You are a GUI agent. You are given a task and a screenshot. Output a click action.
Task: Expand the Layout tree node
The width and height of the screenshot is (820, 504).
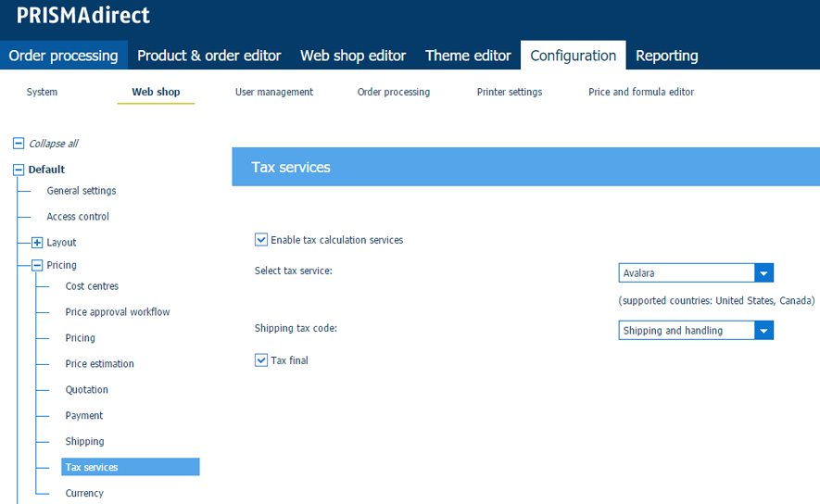[37, 243]
